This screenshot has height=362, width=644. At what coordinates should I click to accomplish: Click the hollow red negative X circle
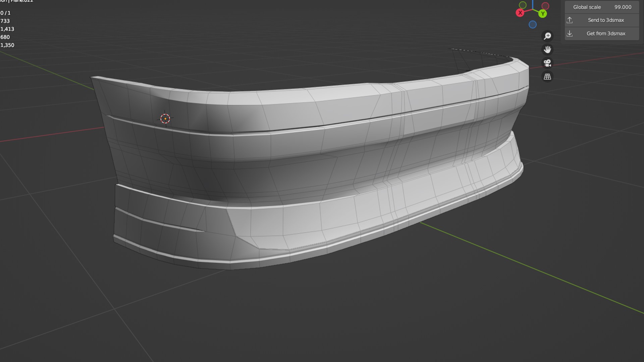coord(545,6)
